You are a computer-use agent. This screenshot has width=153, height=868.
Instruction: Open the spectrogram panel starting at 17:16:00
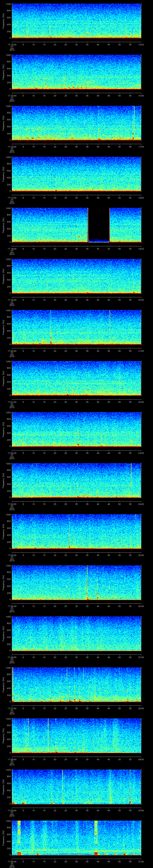77,123
